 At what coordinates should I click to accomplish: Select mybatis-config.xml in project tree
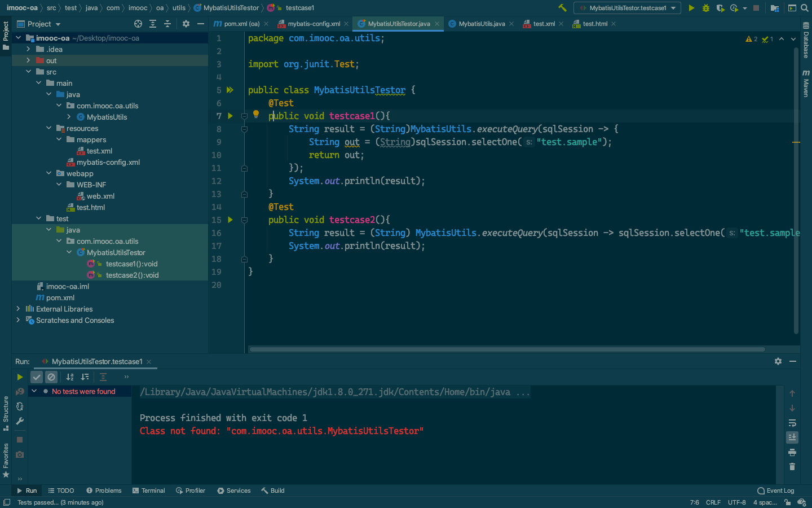pyautogui.click(x=108, y=162)
